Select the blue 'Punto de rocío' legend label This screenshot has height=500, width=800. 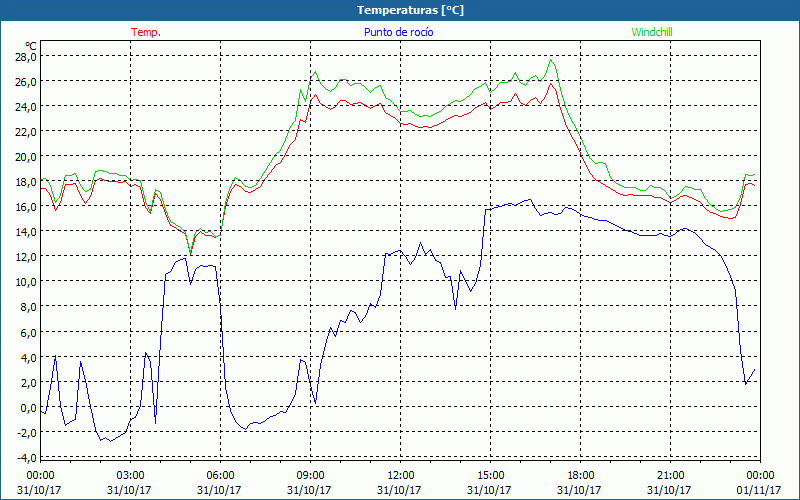tap(398, 32)
